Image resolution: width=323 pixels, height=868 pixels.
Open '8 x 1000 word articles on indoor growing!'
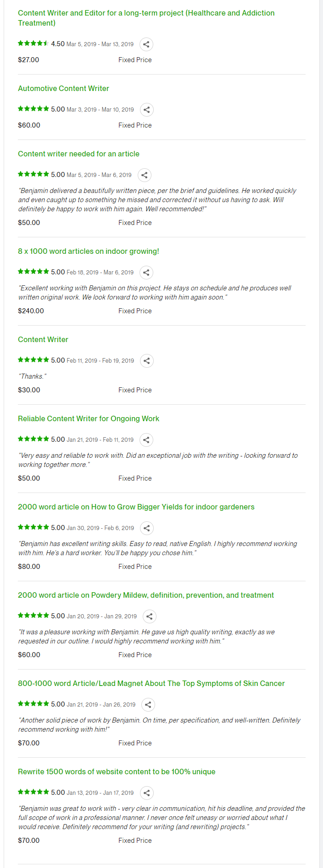pyautogui.click(x=88, y=251)
